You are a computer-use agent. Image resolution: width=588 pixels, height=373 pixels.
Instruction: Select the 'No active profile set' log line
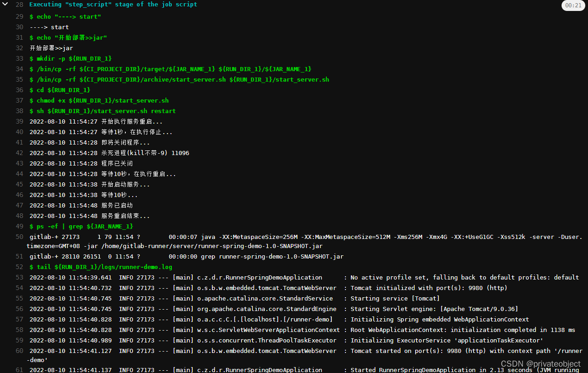click(x=304, y=277)
